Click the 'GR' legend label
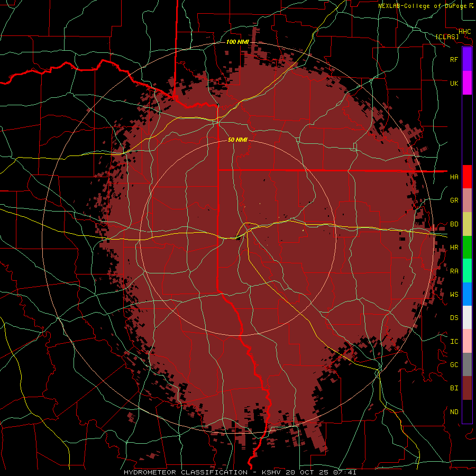Viewport: 476px width, 476px height. click(x=454, y=200)
